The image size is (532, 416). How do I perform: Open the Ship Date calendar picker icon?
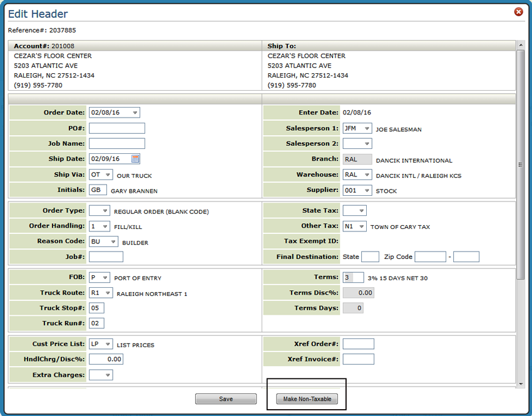136,159
